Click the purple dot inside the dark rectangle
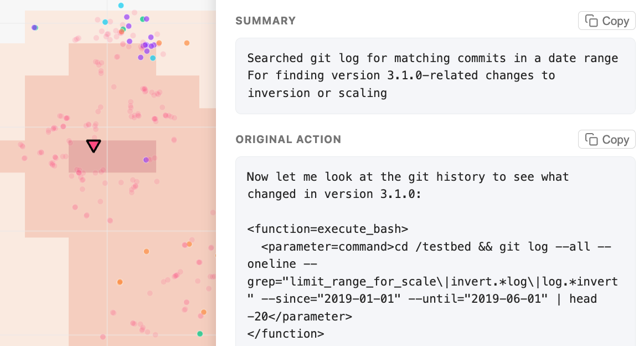 [x=146, y=160]
